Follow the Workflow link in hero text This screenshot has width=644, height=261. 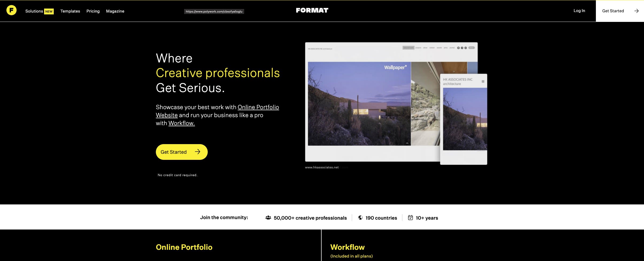pyautogui.click(x=182, y=123)
